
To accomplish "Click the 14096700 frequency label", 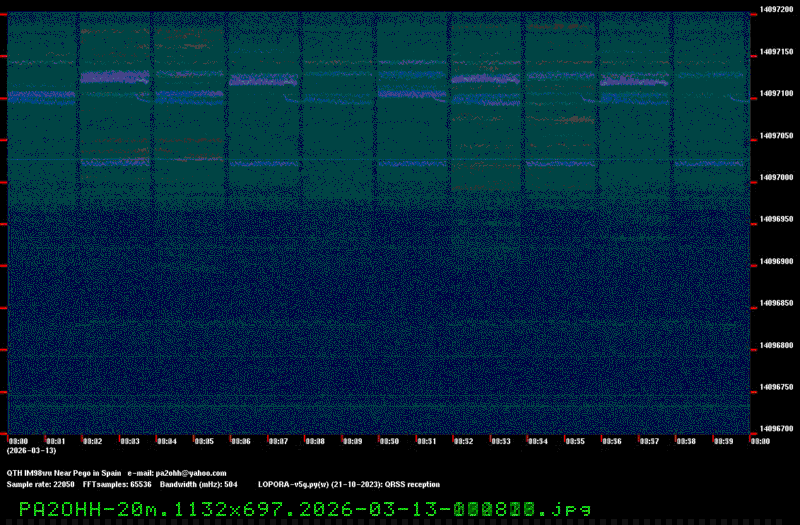I will click(x=776, y=429).
